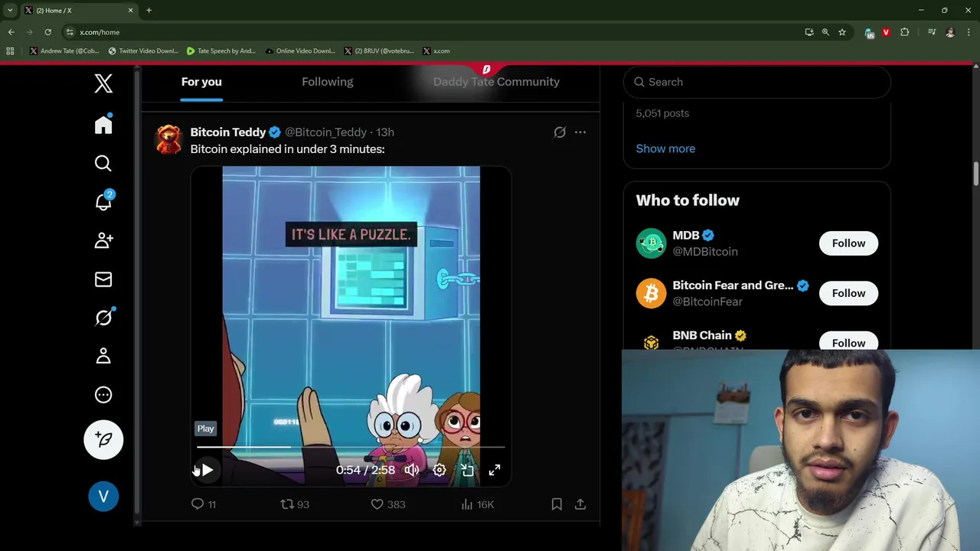Open @Bitcoin_Teddy handle link
The image size is (980, 551).
(325, 132)
